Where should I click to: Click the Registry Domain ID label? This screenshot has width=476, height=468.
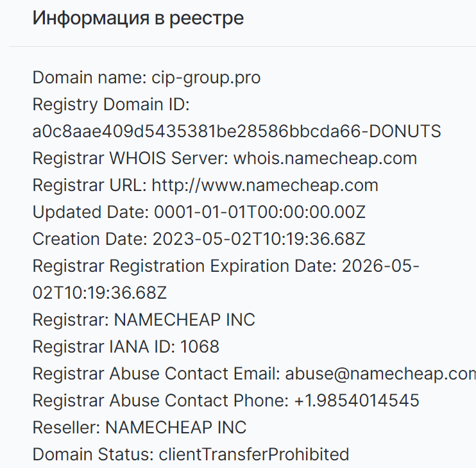[x=111, y=104]
